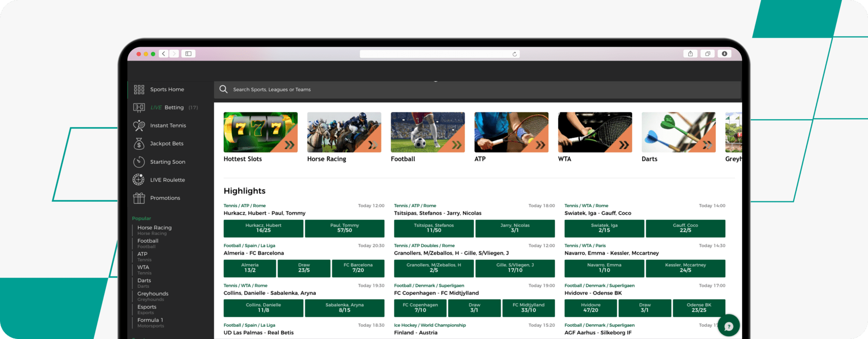Bet on Almeria at 13/2

(x=250, y=268)
